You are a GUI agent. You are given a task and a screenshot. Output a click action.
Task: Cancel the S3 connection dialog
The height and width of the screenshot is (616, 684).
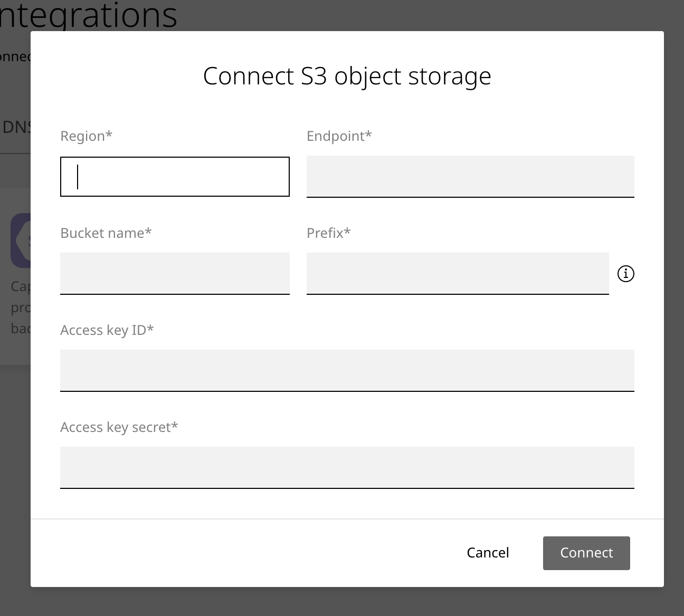(x=488, y=553)
